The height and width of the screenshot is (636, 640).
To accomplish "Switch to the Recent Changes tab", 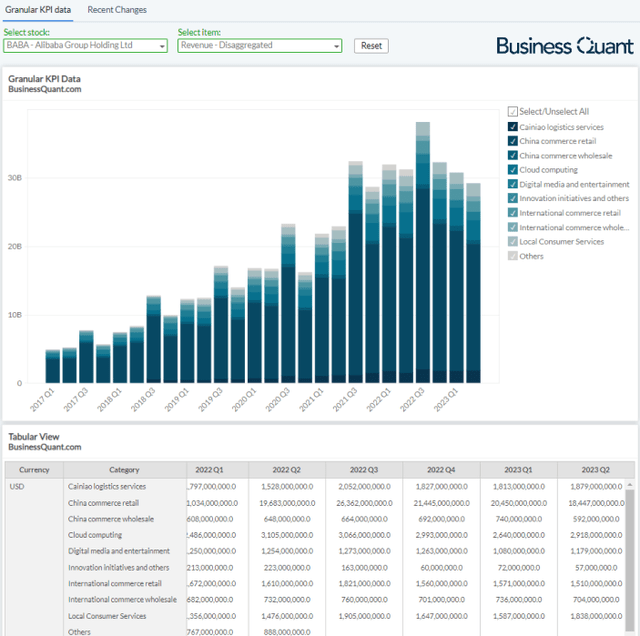I will (x=117, y=10).
